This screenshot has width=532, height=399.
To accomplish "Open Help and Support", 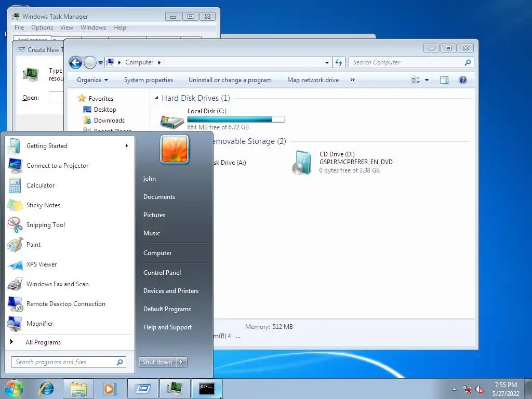I will (x=167, y=327).
